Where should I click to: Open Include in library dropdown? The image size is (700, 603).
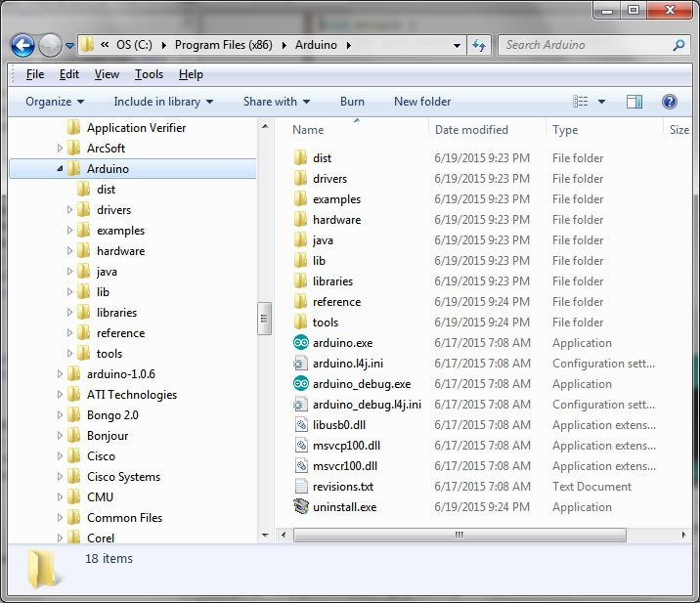(163, 102)
